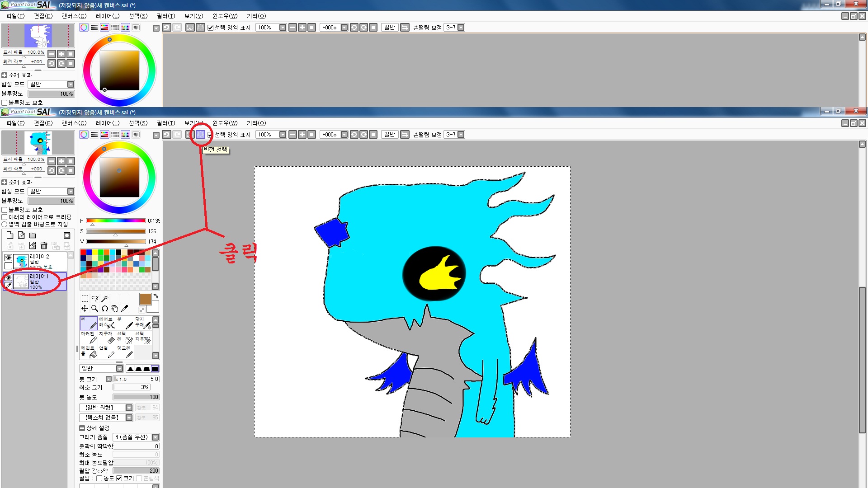Screen dimensions: 868x488
Task: Hide the 레이어2 layer via eye icon
Action: [8, 258]
